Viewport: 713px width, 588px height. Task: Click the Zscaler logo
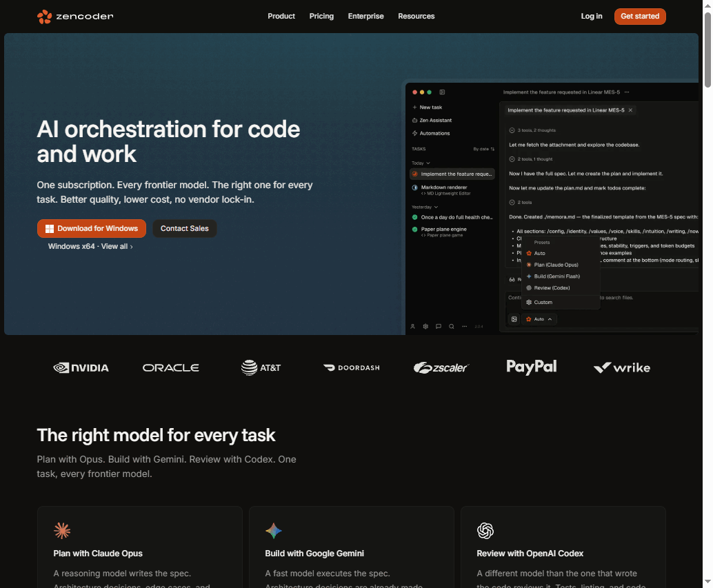(441, 367)
